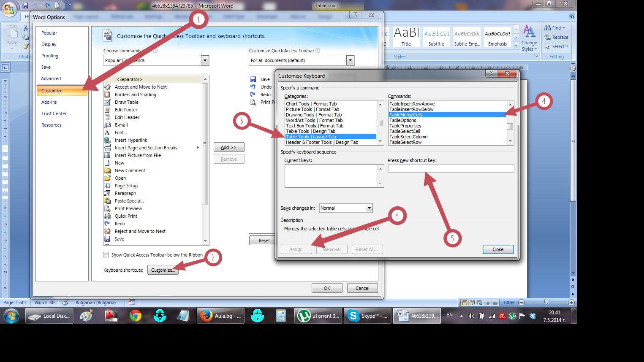
Task: Click the Reset All... button
Action: point(367,249)
